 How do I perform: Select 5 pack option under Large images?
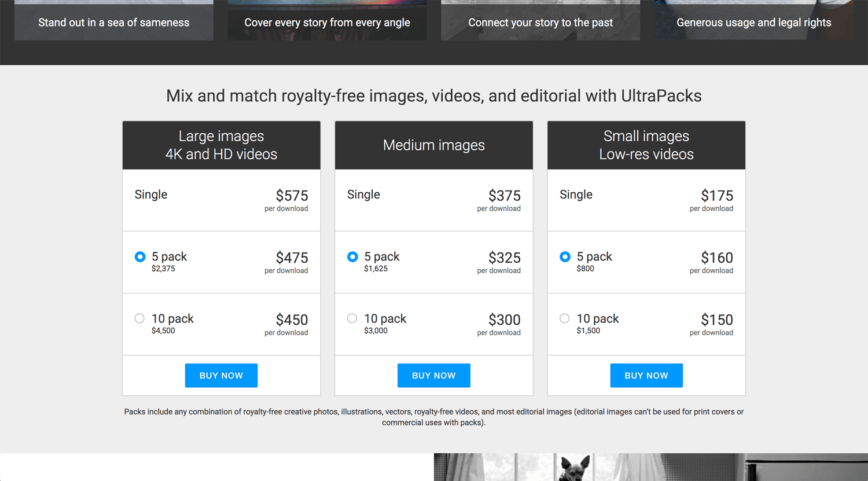(x=140, y=256)
